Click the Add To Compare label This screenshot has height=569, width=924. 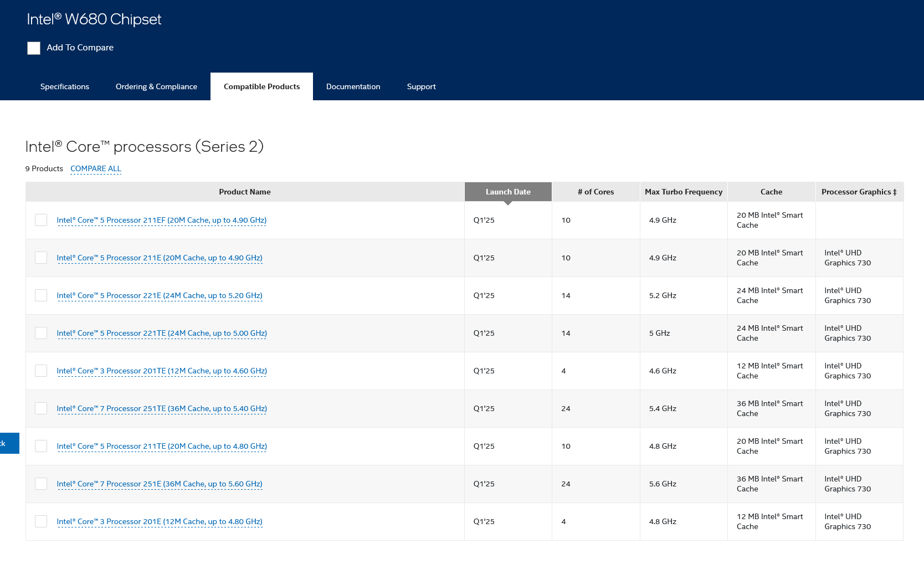tap(80, 48)
